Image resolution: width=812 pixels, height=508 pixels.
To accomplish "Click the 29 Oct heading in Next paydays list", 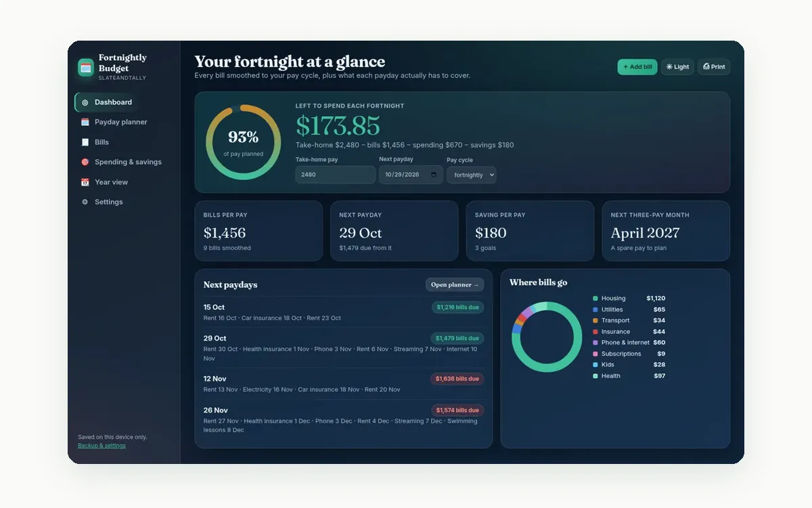I will [215, 339].
